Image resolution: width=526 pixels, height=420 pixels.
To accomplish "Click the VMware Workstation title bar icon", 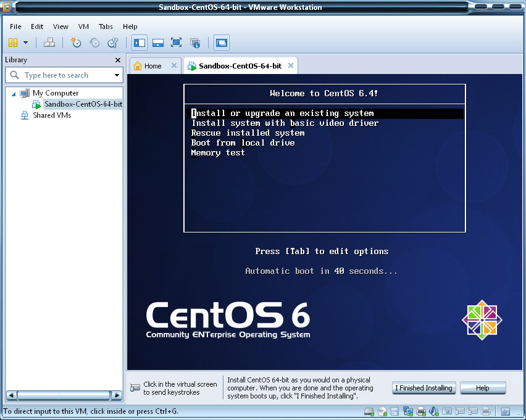I will [x=7, y=7].
